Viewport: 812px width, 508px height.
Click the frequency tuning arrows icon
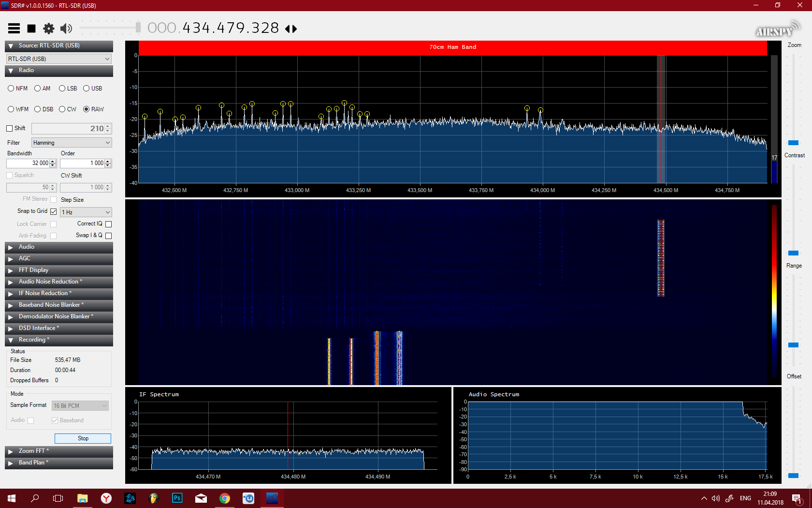(x=291, y=29)
